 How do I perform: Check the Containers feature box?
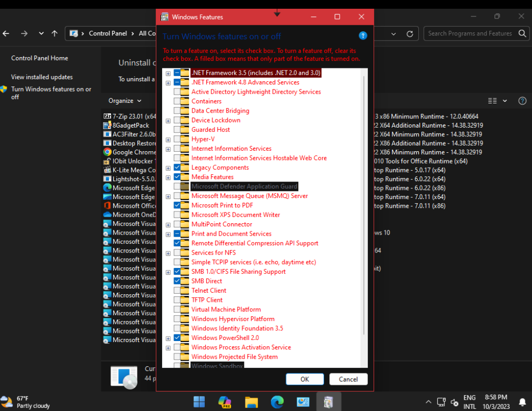pyautogui.click(x=177, y=101)
